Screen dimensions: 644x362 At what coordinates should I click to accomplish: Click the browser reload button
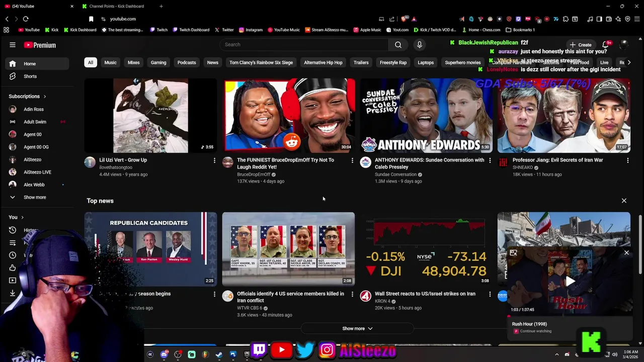coord(26,19)
